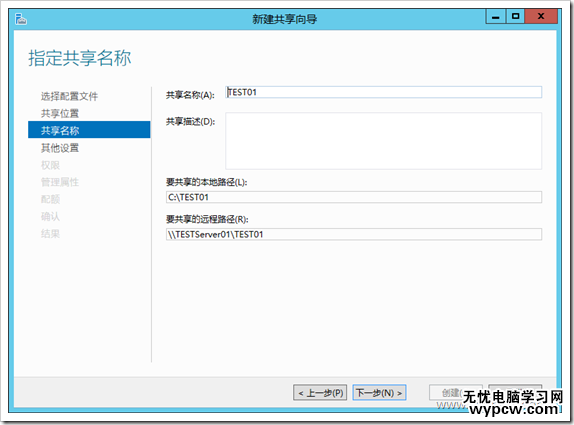
Task: Maximize the 新建共享向导 window
Action: 515,16
